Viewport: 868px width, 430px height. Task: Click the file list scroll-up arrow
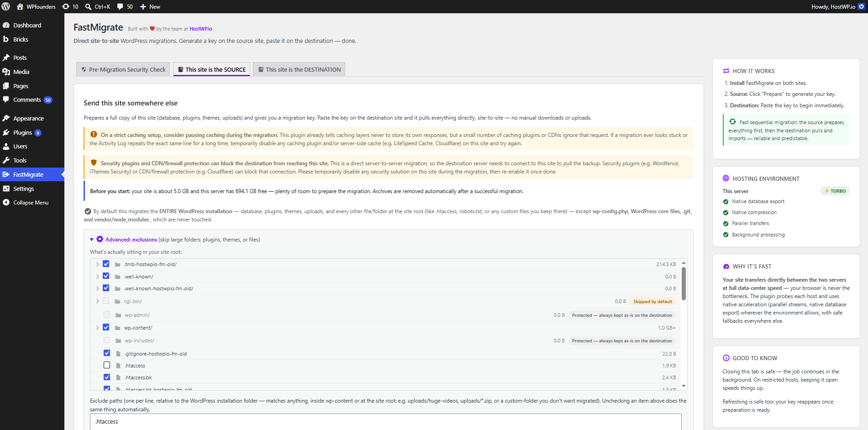pos(684,263)
